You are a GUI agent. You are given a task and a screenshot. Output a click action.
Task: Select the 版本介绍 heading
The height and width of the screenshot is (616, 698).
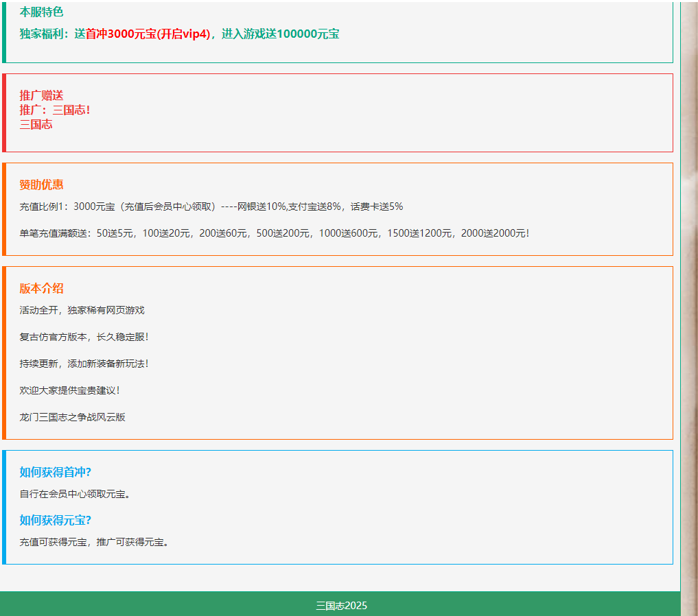pos(41,288)
